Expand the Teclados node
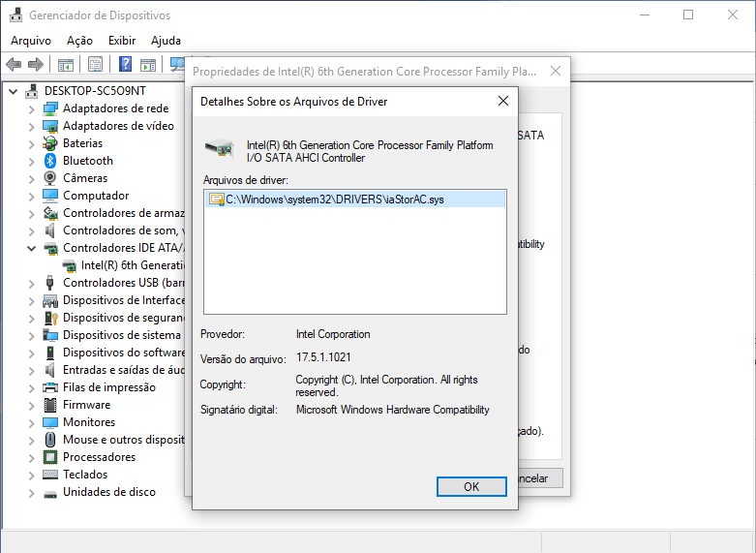This screenshot has width=756, height=553. tap(31, 476)
